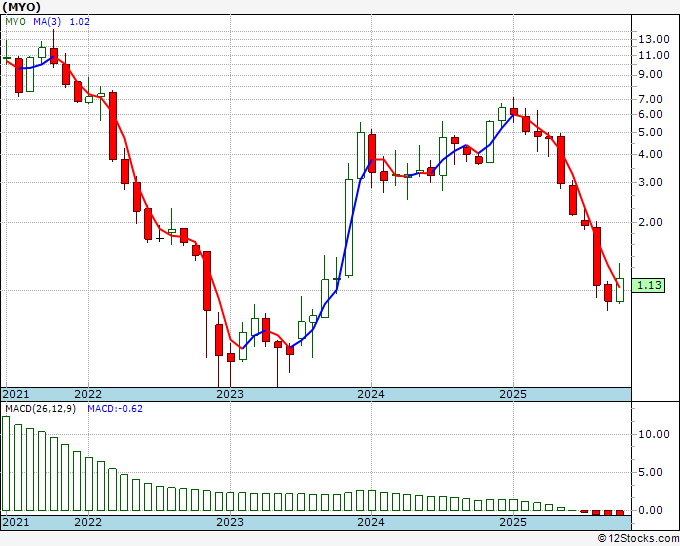Click 2023 on the price chart timeline
680x546 pixels.
(x=230, y=394)
